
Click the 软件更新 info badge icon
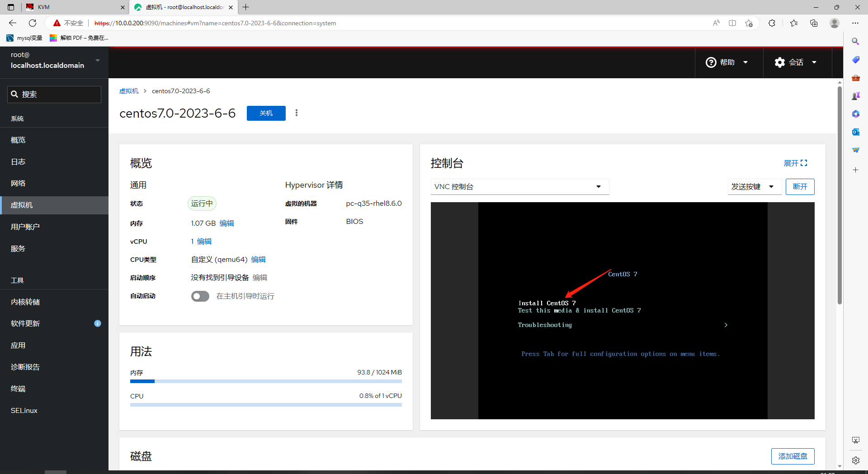coord(97,323)
